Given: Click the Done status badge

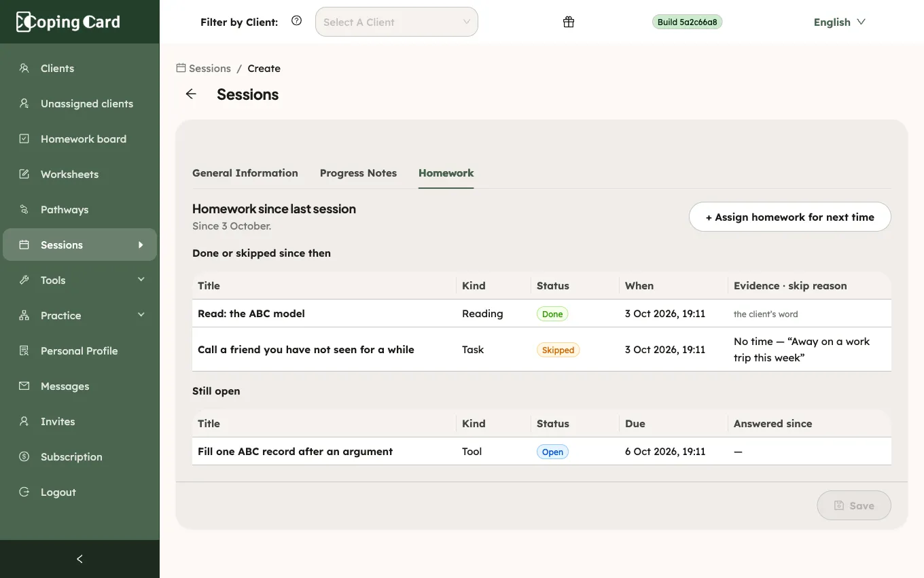Looking at the screenshot, I should point(552,314).
